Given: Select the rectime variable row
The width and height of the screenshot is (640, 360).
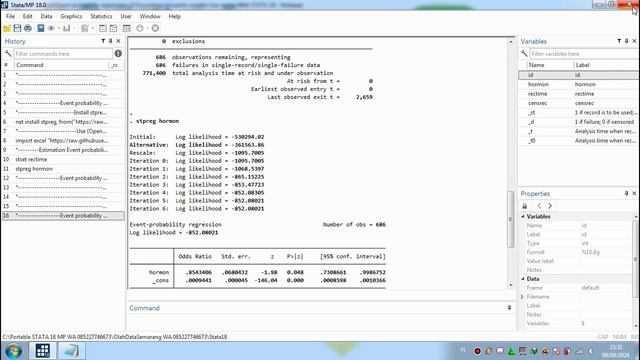Looking at the screenshot, I should pyautogui.click(x=578, y=93).
